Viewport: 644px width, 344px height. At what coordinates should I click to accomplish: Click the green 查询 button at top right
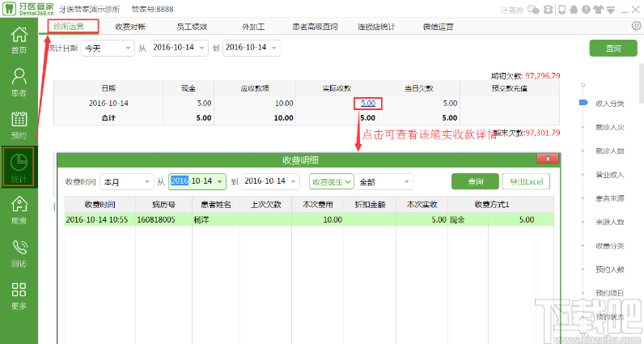coord(613,48)
